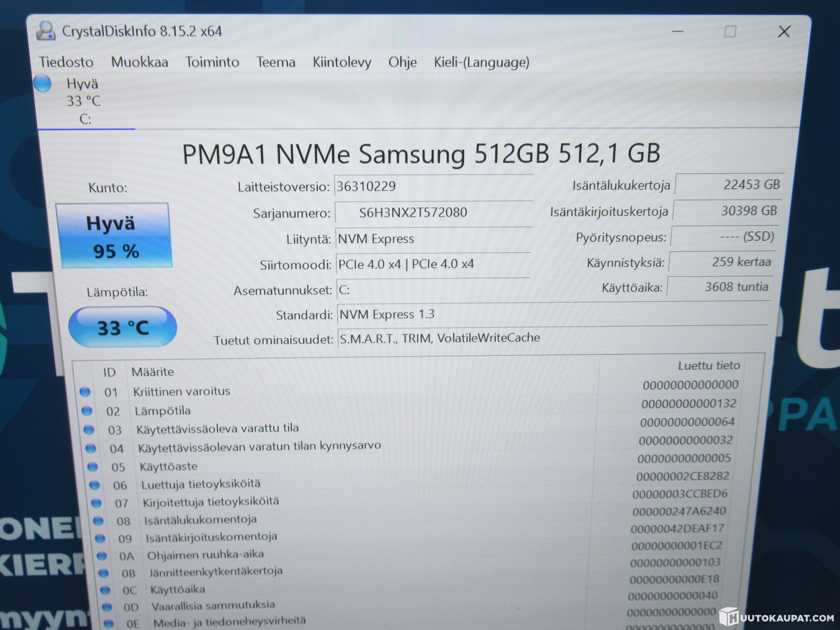Click the Luettu tieto column header
The image size is (840, 630).
[709, 365]
